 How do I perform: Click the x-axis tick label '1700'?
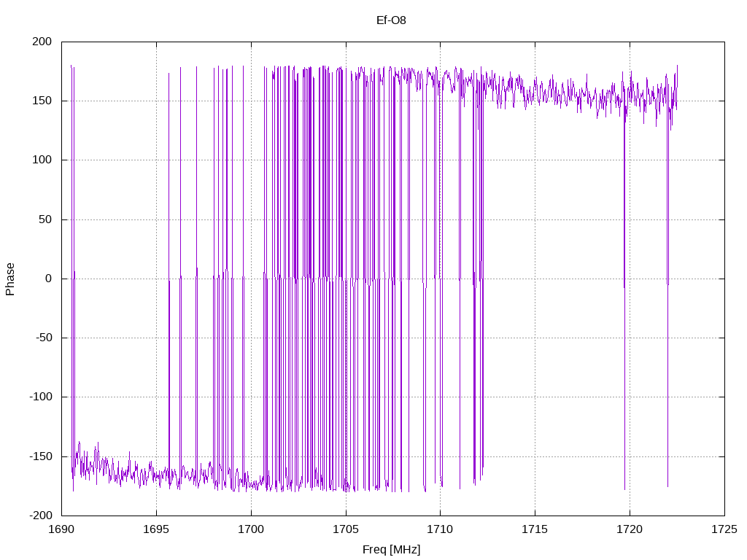pyautogui.click(x=251, y=529)
